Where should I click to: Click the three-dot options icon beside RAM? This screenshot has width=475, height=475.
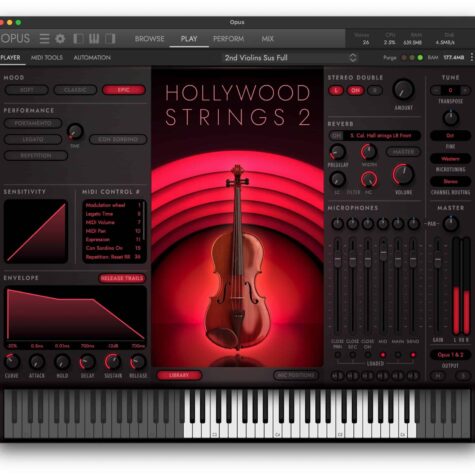click(472, 57)
